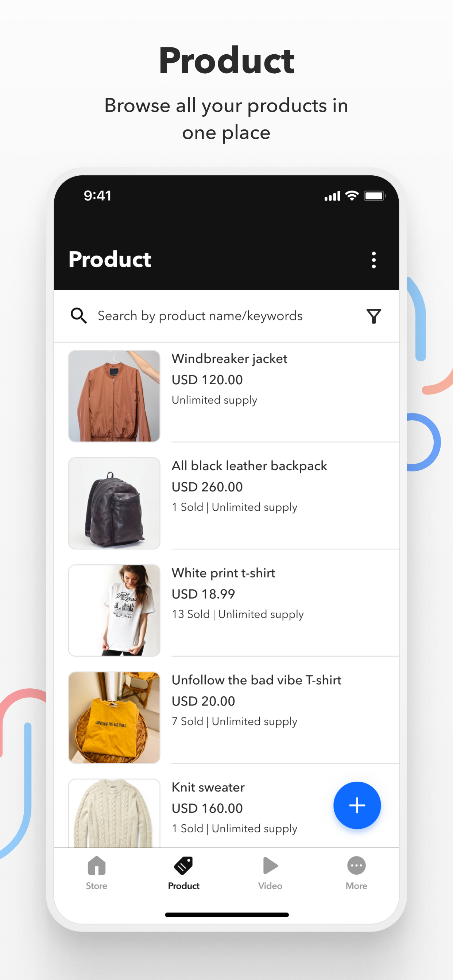This screenshot has width=453, height=980.
Task: Tap the search magnifier icon
Action: pyautogui.click(x=79, y=315)
